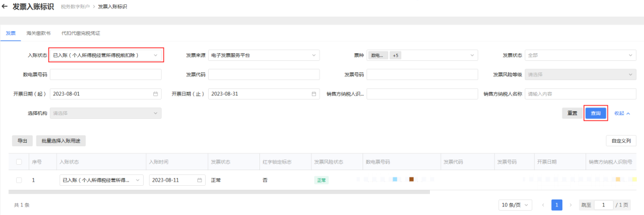Select page 1 in pagination
The width and height of the screenshot is (644, 215).
click(x=556, y=205)
